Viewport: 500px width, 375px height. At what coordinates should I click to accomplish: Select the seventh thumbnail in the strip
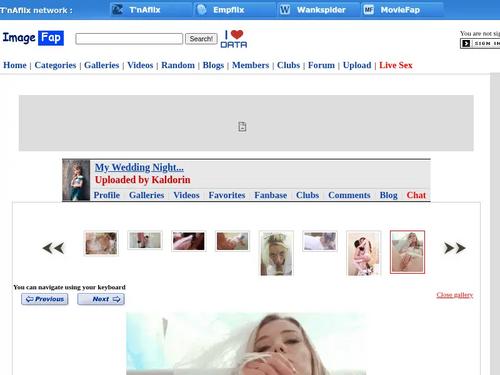coord(364,254)
